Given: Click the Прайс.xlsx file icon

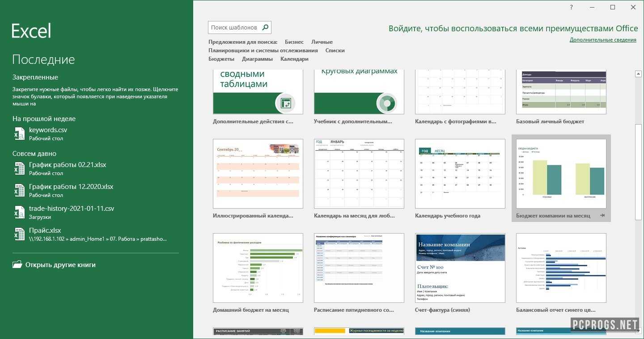Looking at the screenshot, I should (19, 234).
